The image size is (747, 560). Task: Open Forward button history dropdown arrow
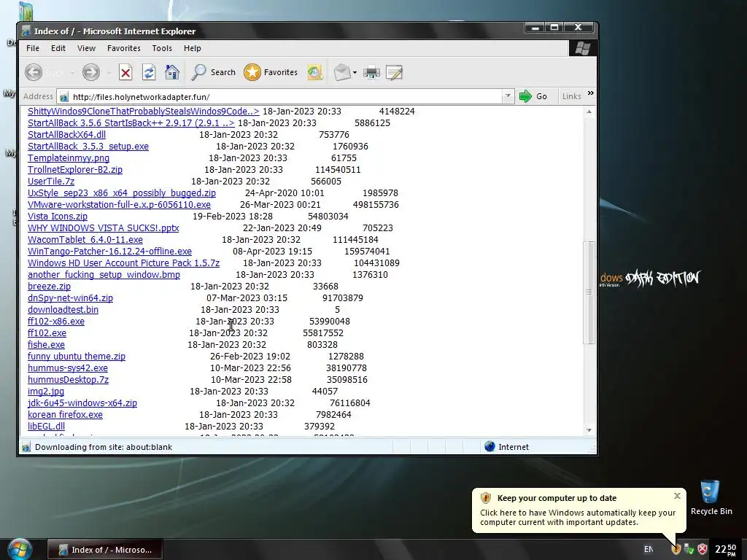pos(109,73)
